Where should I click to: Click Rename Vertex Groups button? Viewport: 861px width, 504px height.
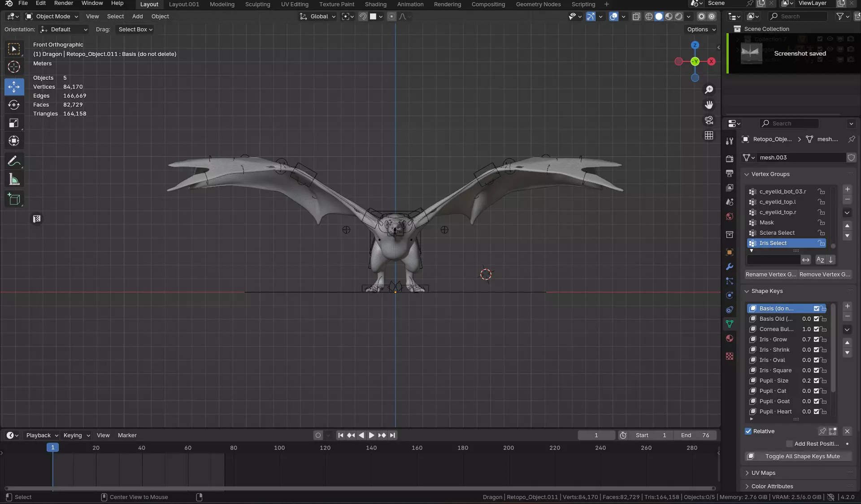tap(771, 275)
